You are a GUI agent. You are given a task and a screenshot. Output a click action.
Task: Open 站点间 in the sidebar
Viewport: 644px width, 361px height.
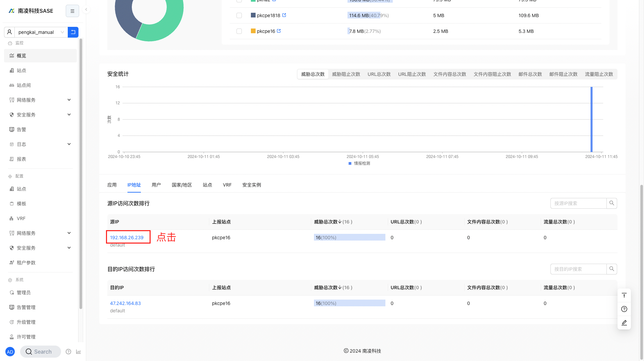[x=40, y=85]
